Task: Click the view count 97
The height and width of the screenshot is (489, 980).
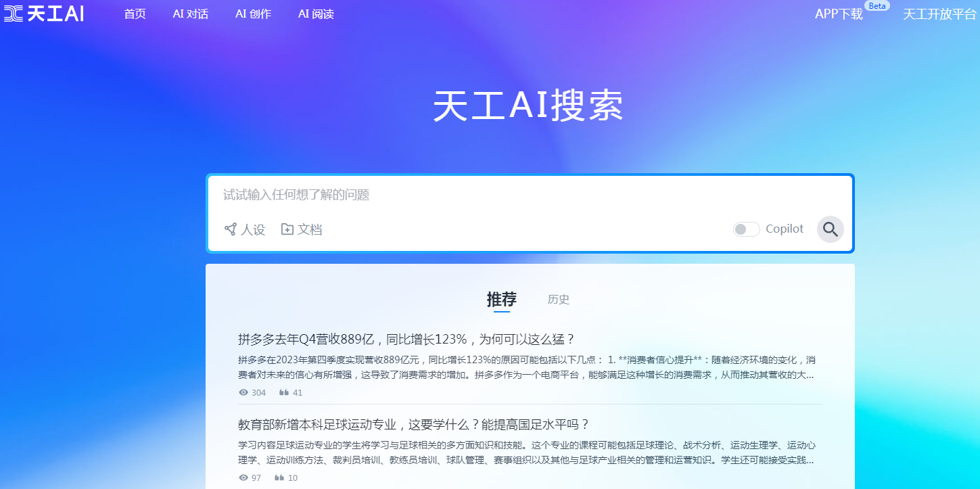Action: [256, 478]
